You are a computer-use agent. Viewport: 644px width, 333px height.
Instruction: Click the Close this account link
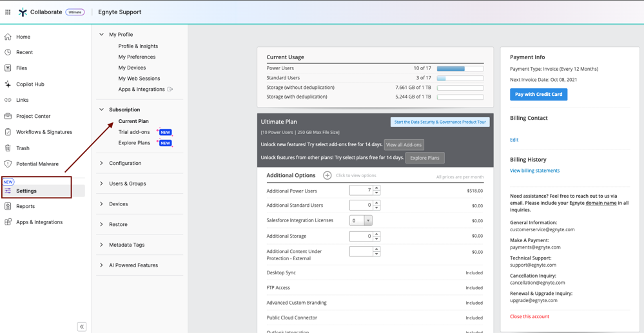[x=529, y=316]
